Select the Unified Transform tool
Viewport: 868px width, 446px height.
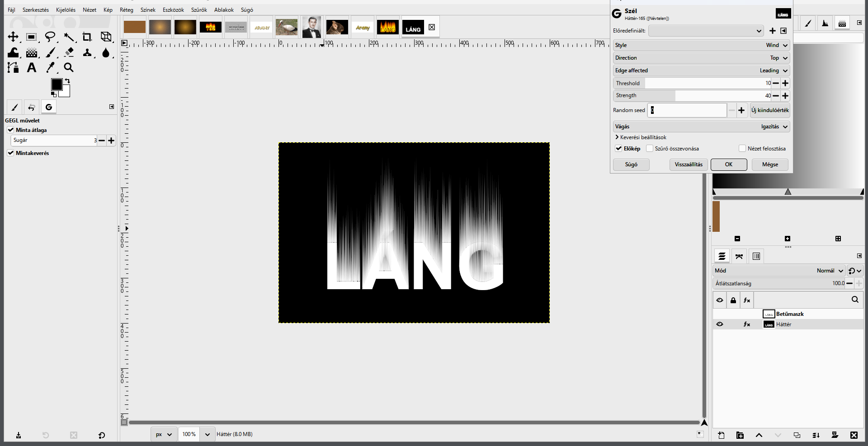[x=106, y=37]
